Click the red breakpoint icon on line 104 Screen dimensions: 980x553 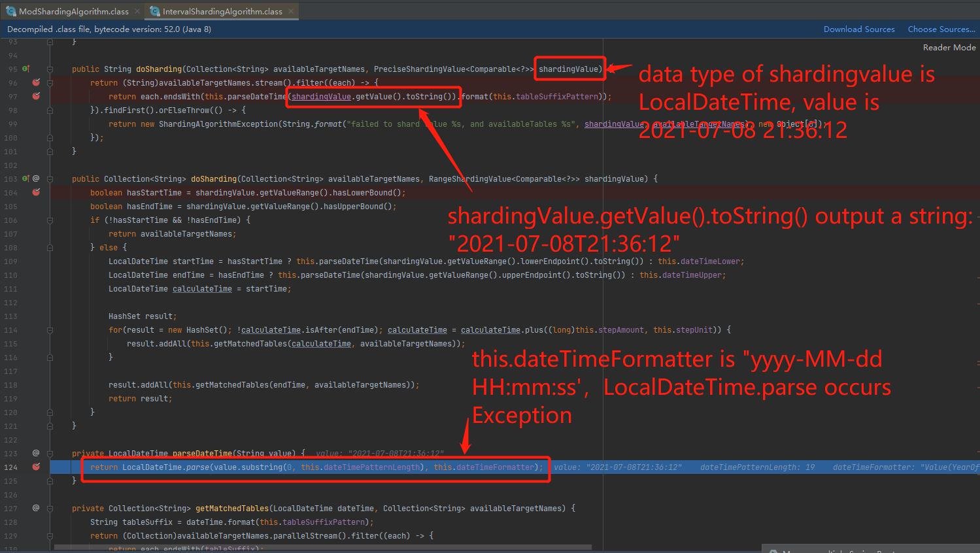pos(36,192)
